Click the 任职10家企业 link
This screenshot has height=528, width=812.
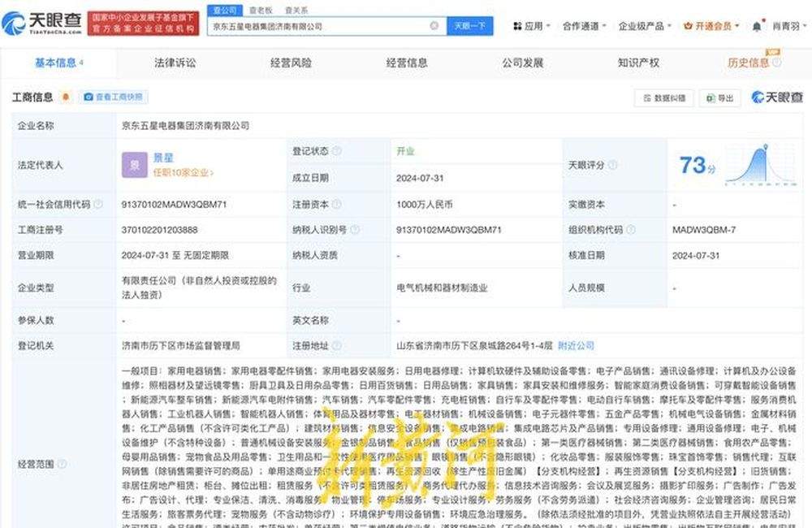[183, 171]
